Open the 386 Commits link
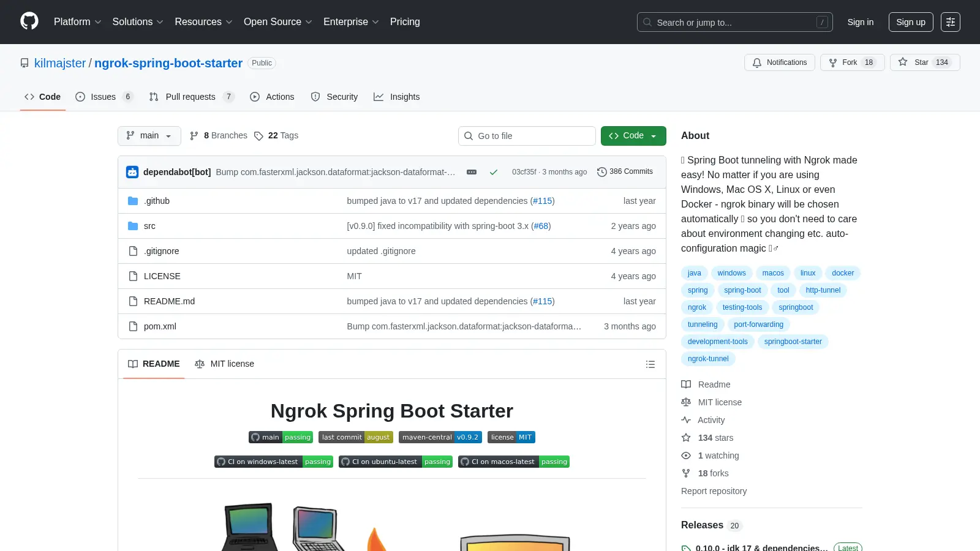 pyautogui.click(x=625, y=172)
